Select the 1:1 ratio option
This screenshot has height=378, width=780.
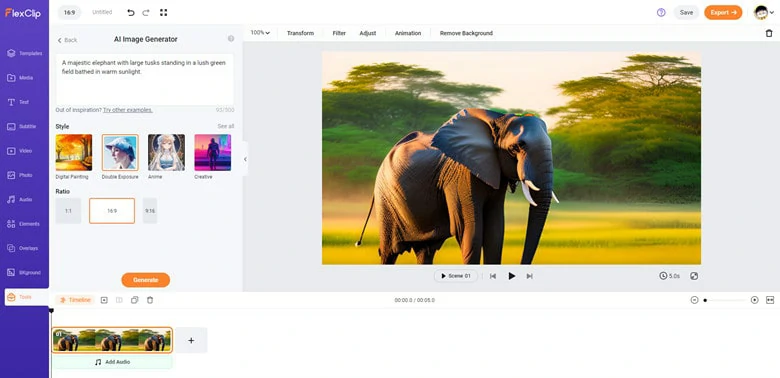coord(68,211)
